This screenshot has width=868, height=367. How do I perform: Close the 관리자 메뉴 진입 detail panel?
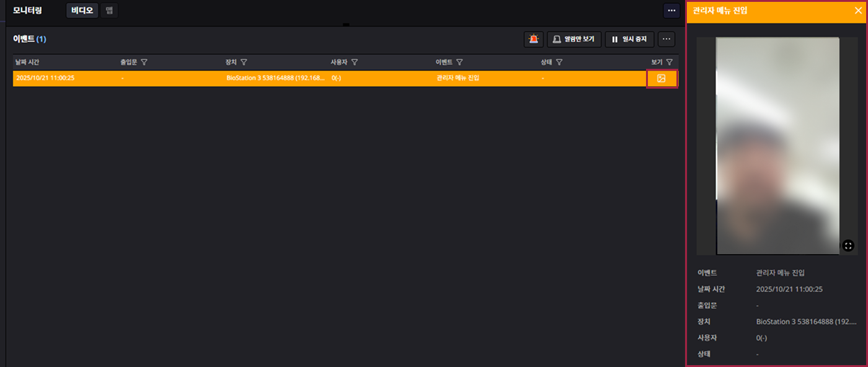pos(857,11)
